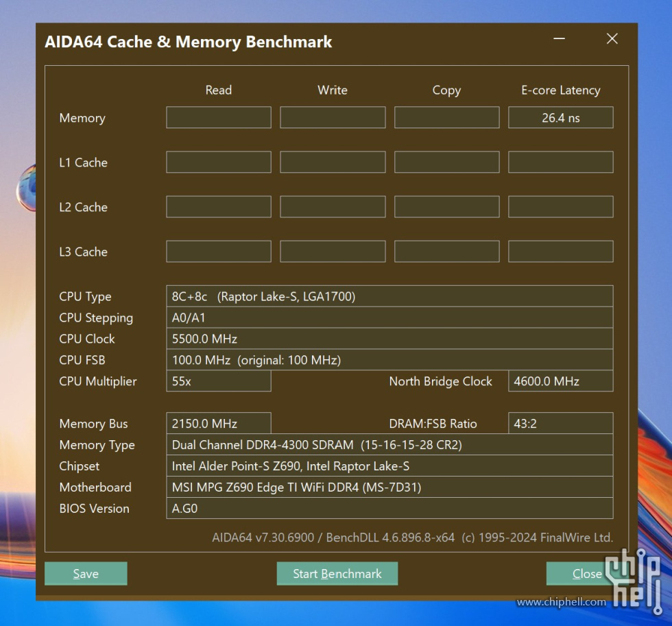Click the DRAM:FSB Ratio label
This screenshot has width=672, height=626.
click(x=433, y=423)
